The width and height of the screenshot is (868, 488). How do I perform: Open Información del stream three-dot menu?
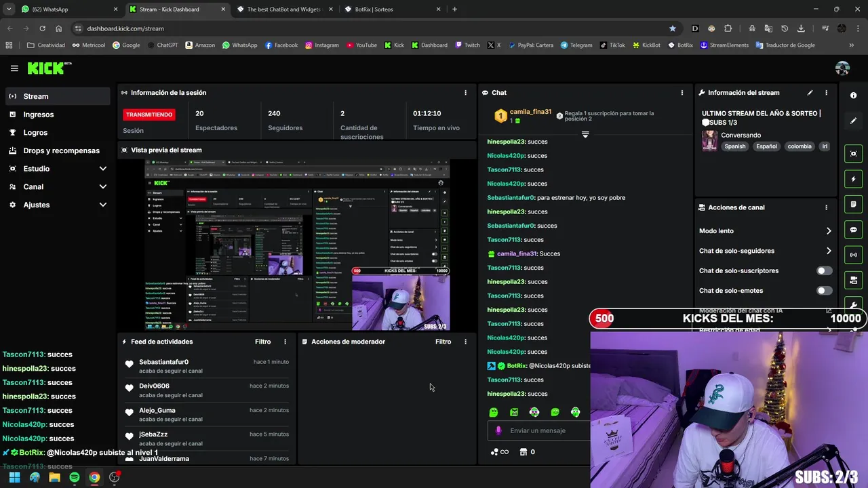click(826, 93)
